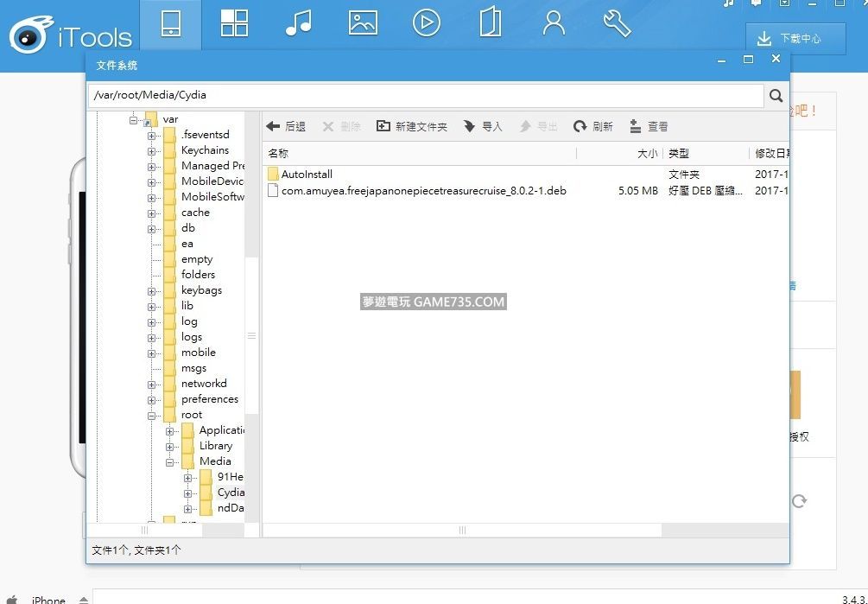
Task: Open the books section icon
Action: (490, 23)
